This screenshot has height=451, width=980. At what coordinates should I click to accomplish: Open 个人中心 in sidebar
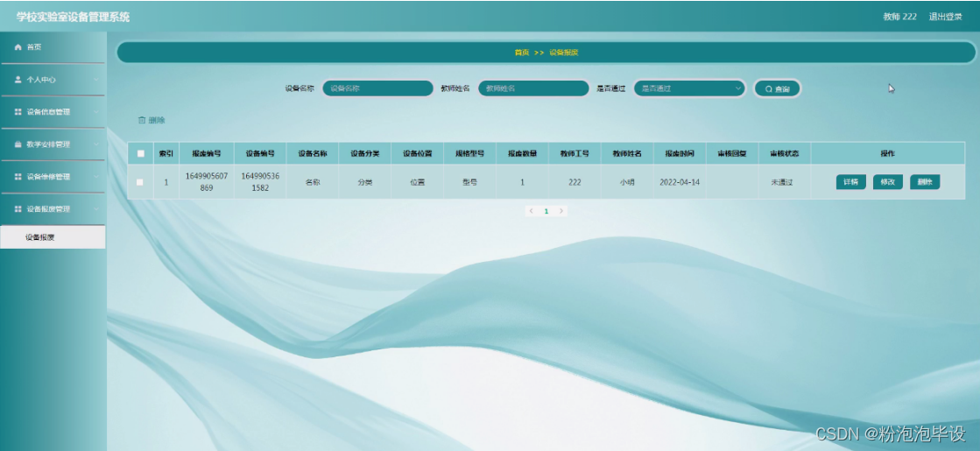pos(53,80)
